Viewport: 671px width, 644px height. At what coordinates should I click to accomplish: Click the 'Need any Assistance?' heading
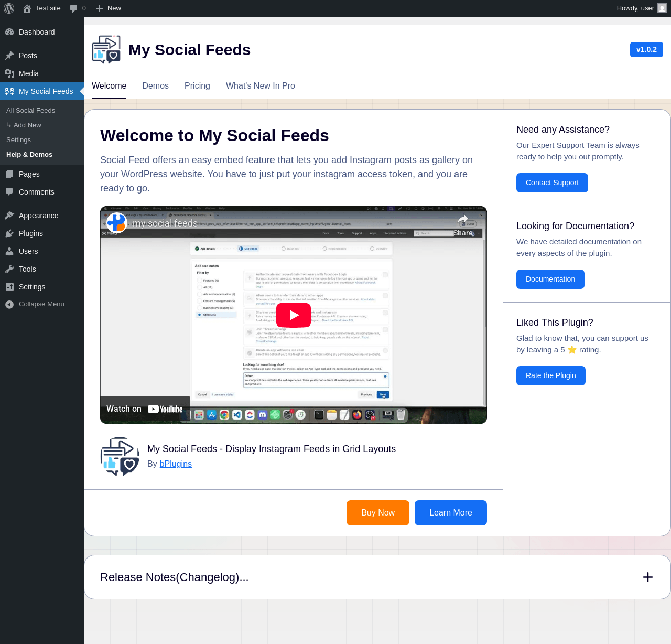click(563, 130)
